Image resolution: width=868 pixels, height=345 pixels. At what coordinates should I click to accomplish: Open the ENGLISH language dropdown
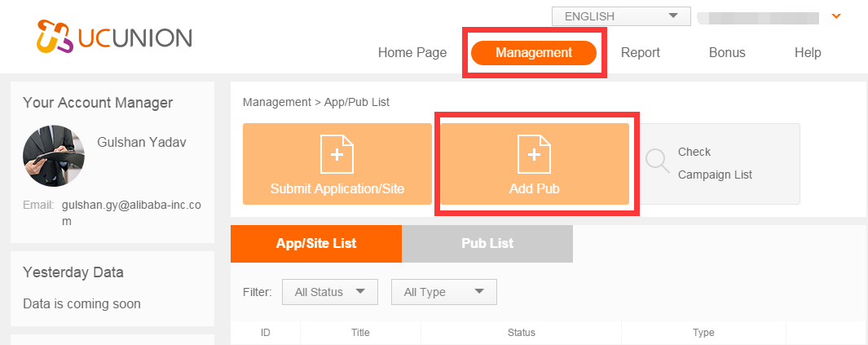[x=620, y=16]
